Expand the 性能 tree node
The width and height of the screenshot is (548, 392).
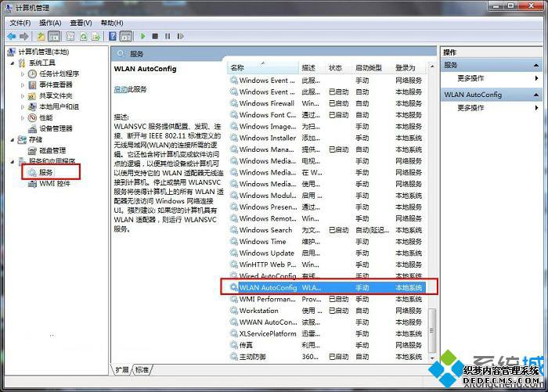pyautogui.click(x=23, y=117)
